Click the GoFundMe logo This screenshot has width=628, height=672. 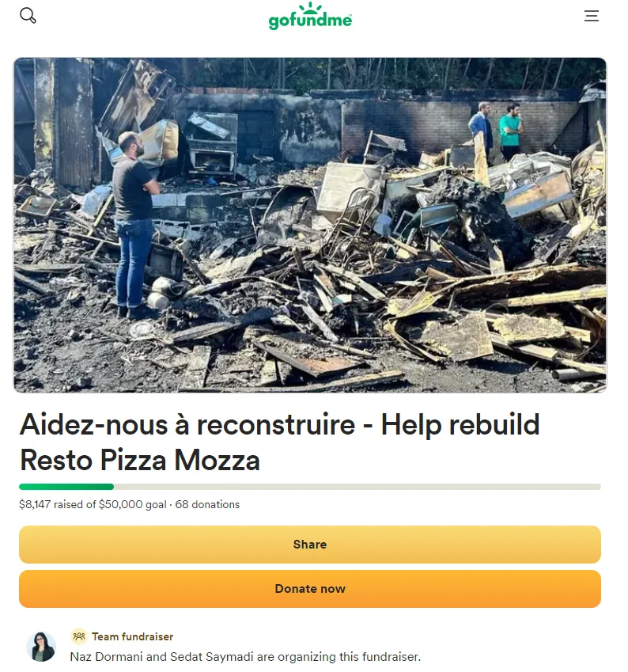[310, 17]
